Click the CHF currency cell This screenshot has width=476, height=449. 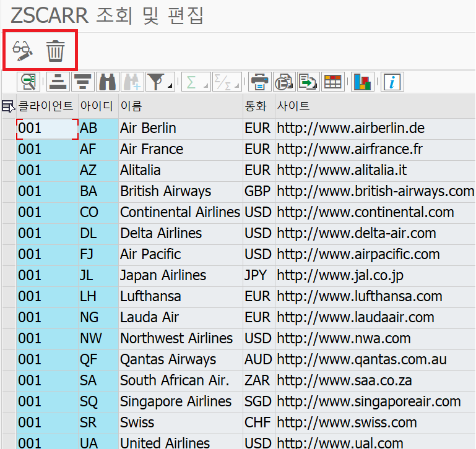click(259, 424)
